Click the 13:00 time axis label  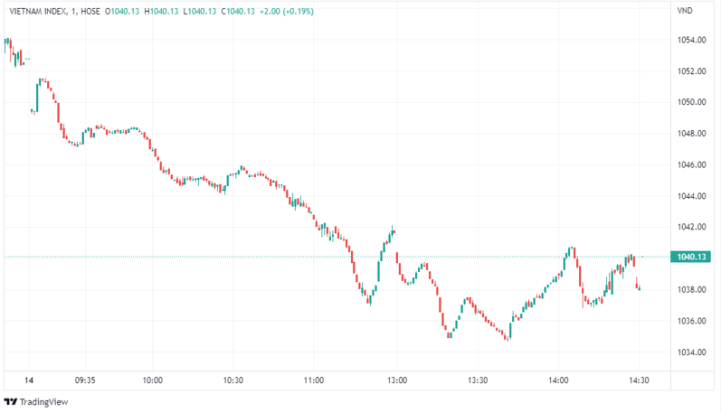[x=396, y=380]
